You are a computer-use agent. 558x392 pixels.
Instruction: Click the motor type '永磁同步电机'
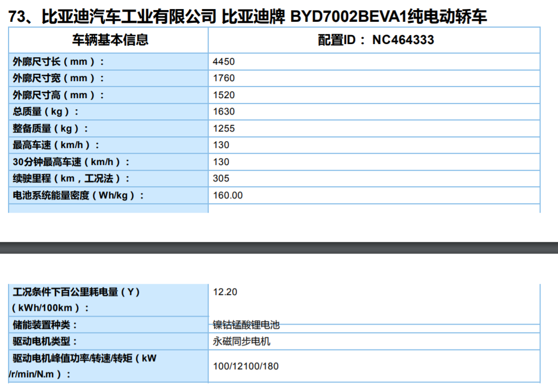(x=241, y=342)
